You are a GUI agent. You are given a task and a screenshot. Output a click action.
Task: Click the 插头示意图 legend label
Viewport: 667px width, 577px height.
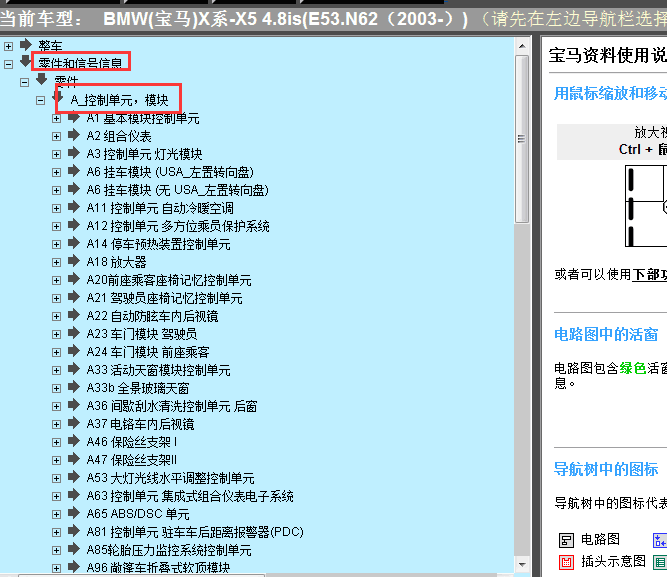tap(613, 562)
